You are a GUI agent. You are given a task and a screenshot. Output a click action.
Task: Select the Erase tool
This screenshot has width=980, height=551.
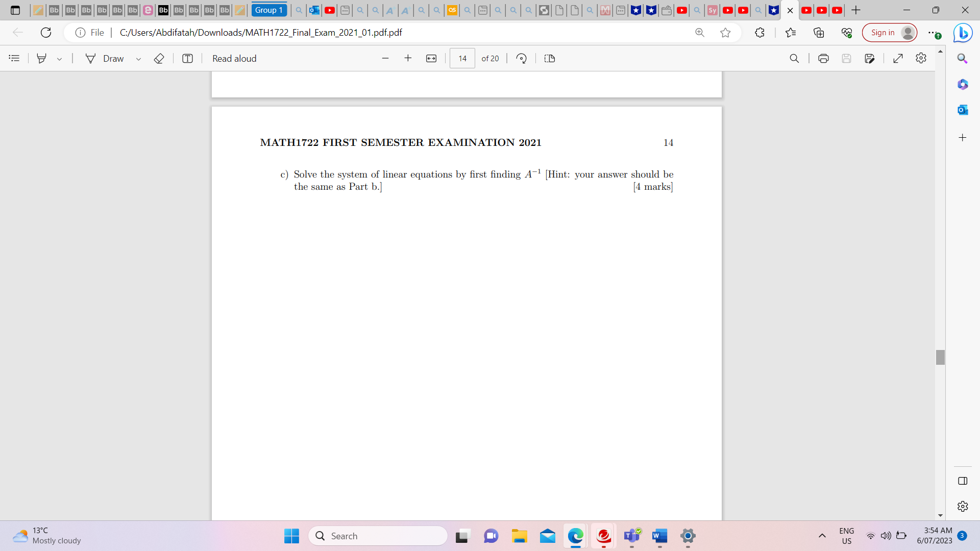pyautogui.click(x=159, y=58)
